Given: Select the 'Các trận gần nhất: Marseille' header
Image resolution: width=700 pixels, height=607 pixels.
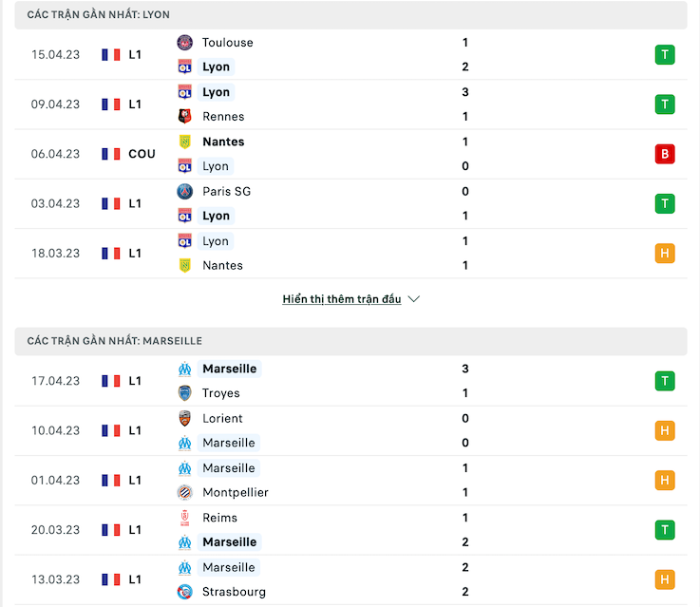Looking at the screenshot, I should tap(350, 341).
